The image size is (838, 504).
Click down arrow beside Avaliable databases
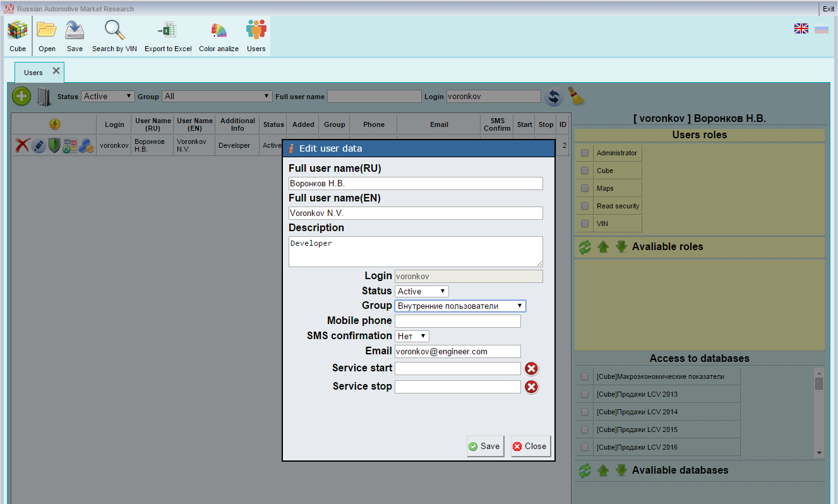pyautogui.click(x=621, y=471)
